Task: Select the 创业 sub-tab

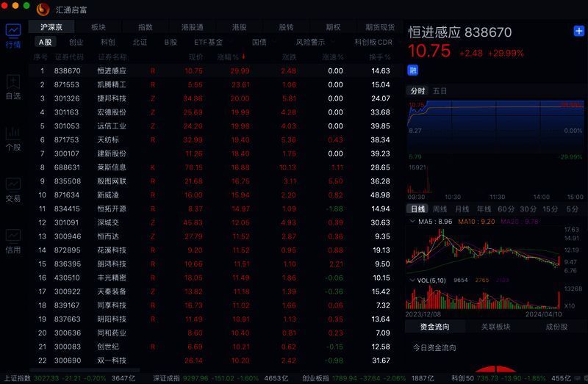Action: point(76,42)
